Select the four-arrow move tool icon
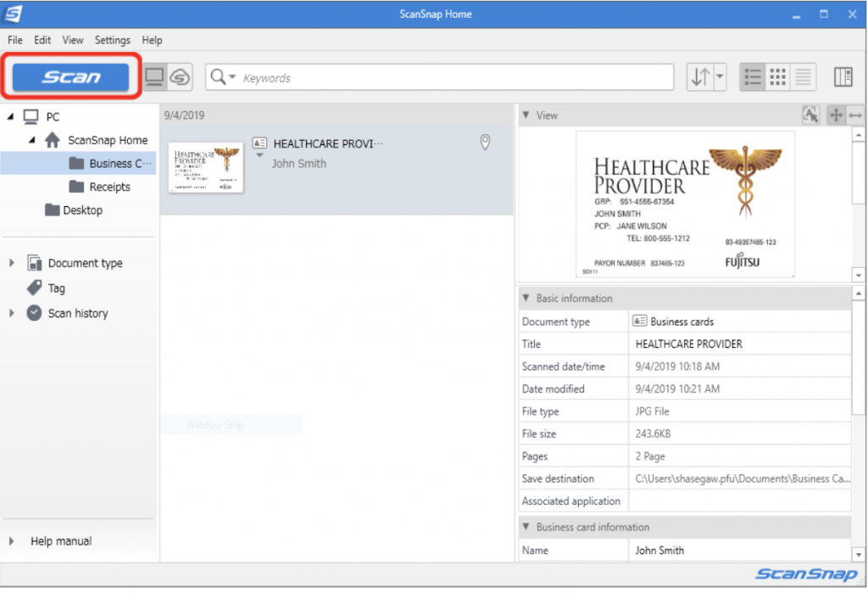The height and width of the screenshot is (593, 868). click(x=836, y=115)
